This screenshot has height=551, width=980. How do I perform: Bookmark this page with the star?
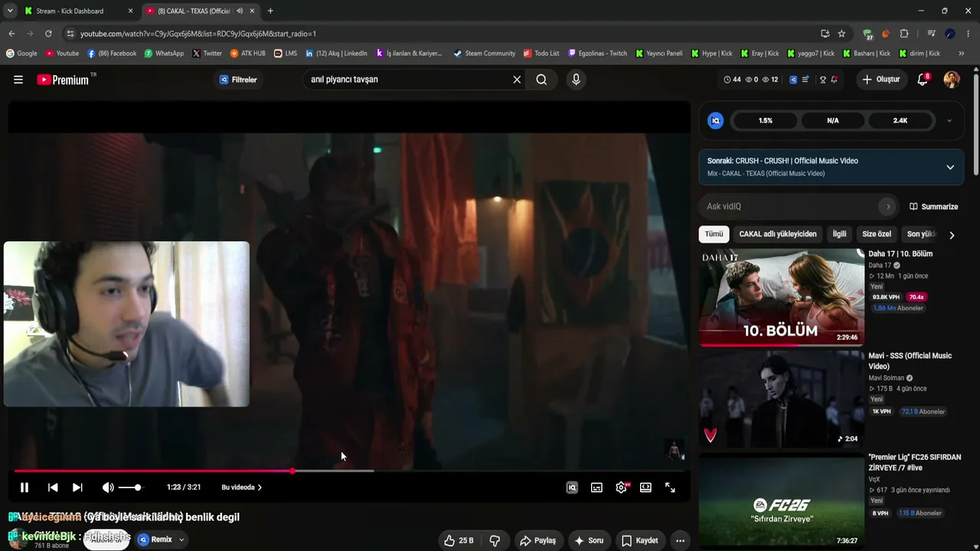[x=841, y=34]
